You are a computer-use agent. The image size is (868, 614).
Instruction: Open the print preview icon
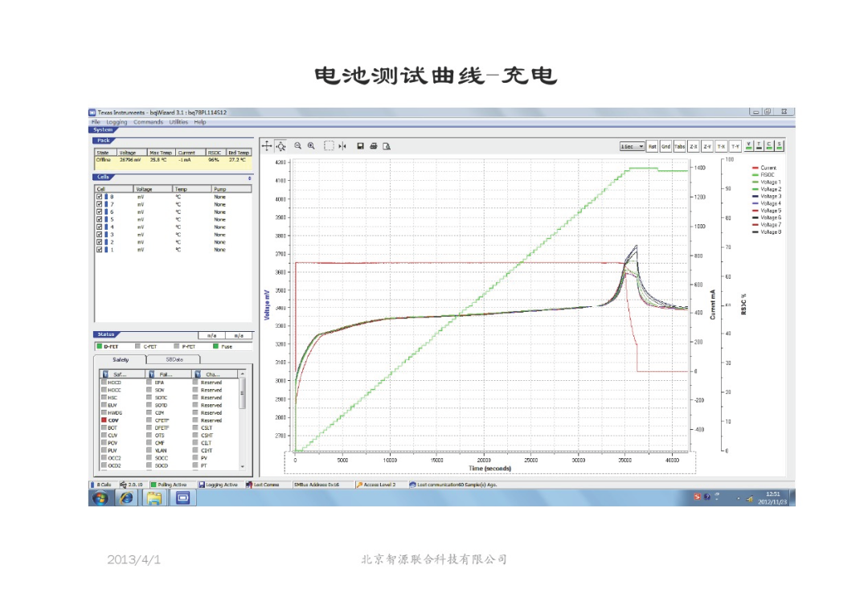pyautogui.click(x=387, y=146)
